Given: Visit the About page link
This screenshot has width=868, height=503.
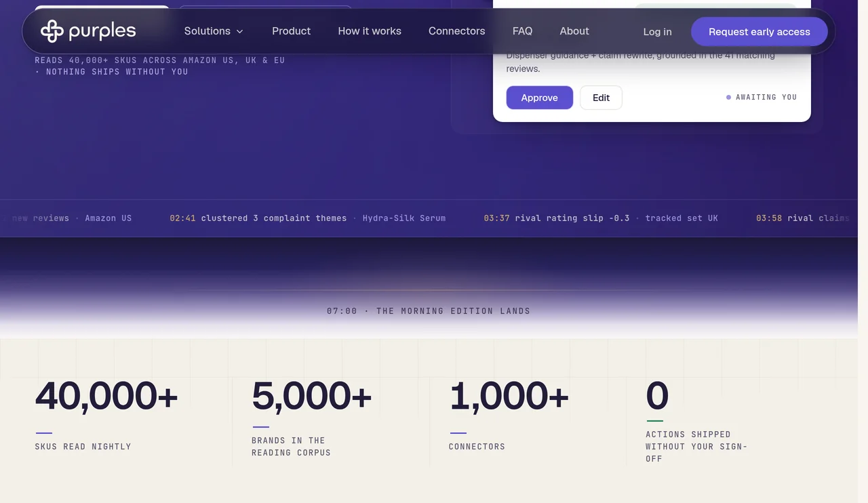Looking at the screenshot, I should (574, 31).
